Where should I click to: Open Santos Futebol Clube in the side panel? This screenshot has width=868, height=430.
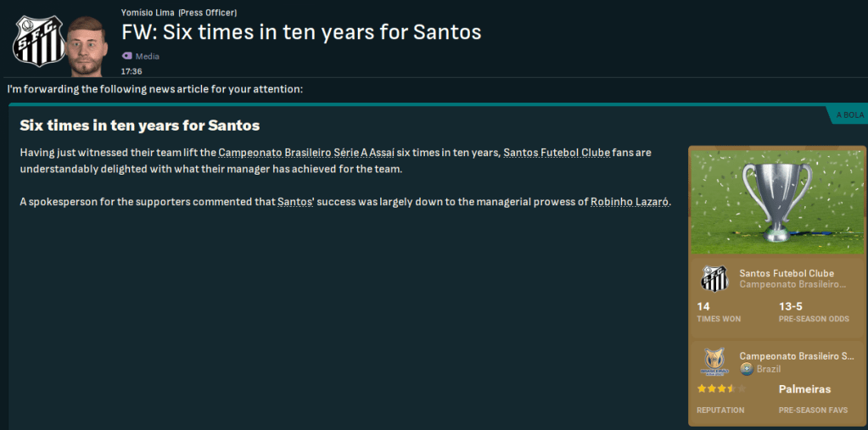click(787, 273)
